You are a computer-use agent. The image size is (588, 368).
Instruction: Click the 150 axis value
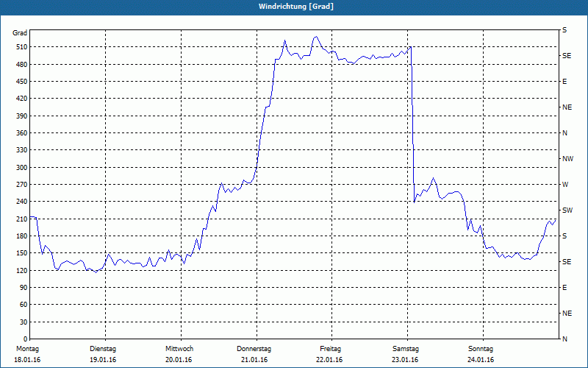(x=21, y=253)
